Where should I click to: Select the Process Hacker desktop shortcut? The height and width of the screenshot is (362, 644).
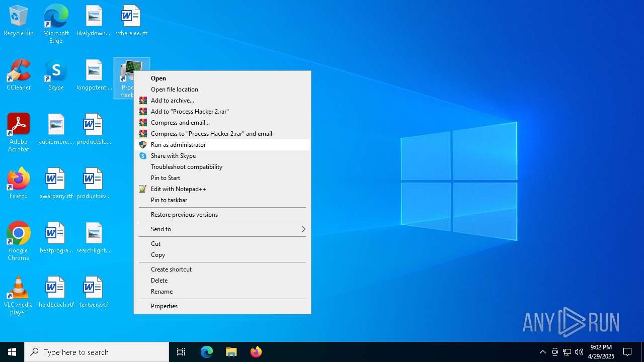[127, 78]
